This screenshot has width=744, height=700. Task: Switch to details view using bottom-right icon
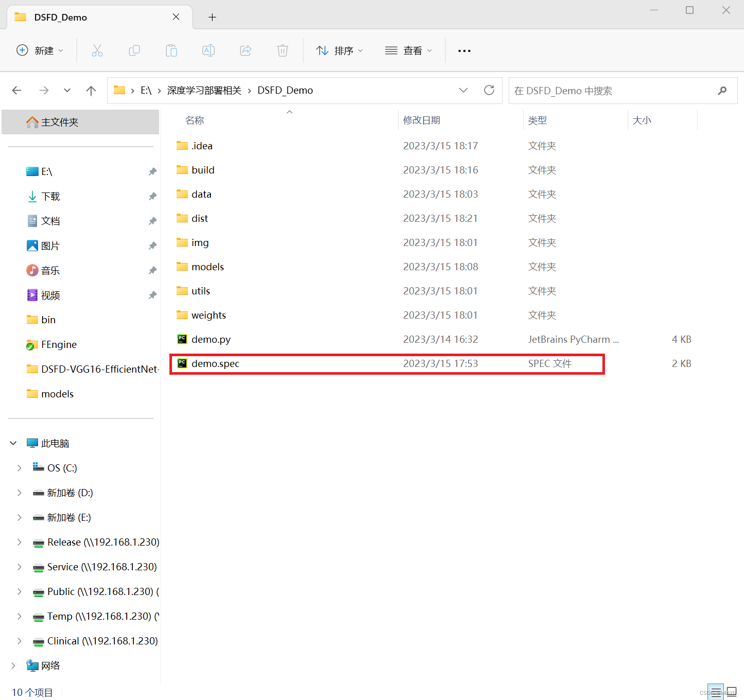[716, 691]
